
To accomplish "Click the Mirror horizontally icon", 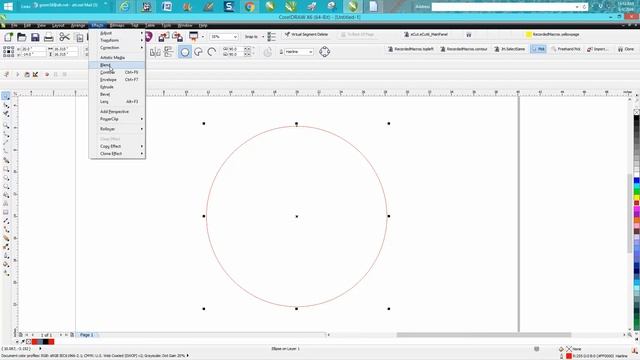I will [x=155, y=52].
